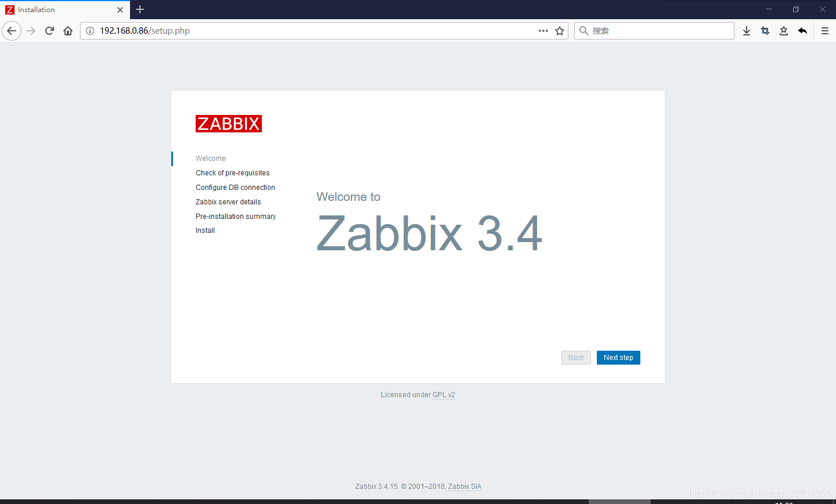
Task: Minimize the browser window
Action: click(769, 9)
